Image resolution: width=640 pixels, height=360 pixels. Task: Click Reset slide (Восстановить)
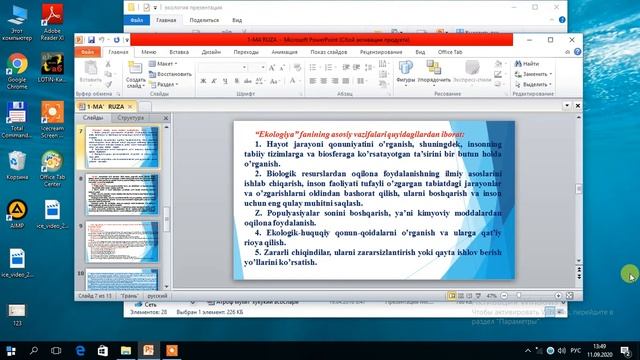[170, 74]
